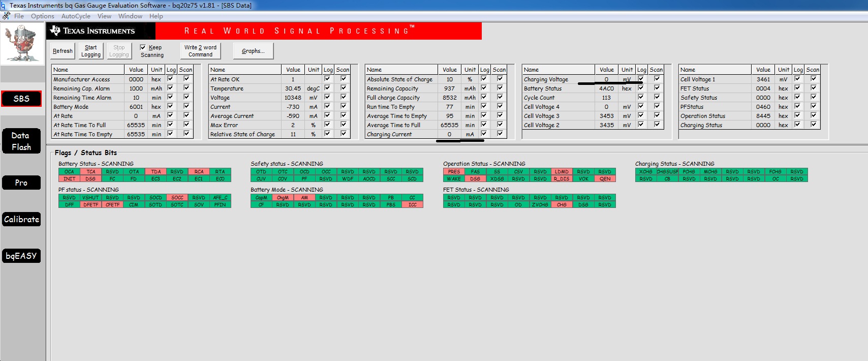Click the OTD flag in Safety status
The image size is (868, 361).
click(x=261, y=172)
